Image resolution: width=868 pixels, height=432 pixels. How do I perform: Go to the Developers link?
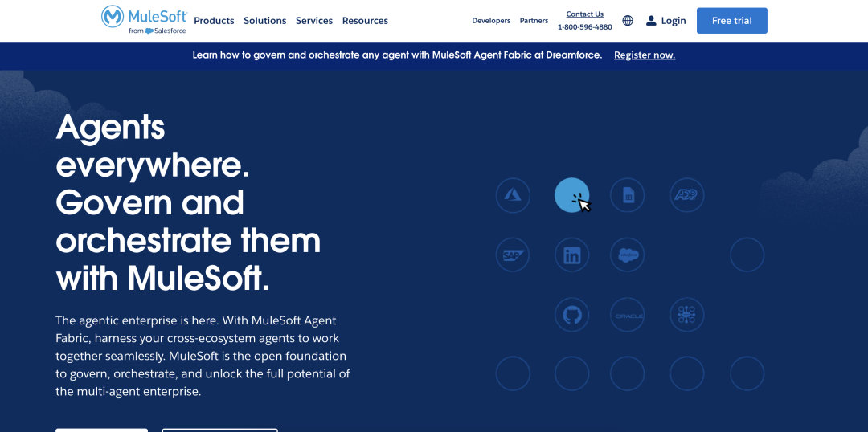[x=491, y=21]
